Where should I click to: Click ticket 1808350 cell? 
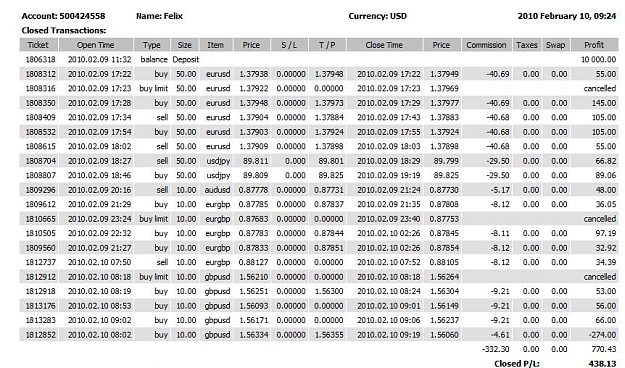[x=41, y=103]
